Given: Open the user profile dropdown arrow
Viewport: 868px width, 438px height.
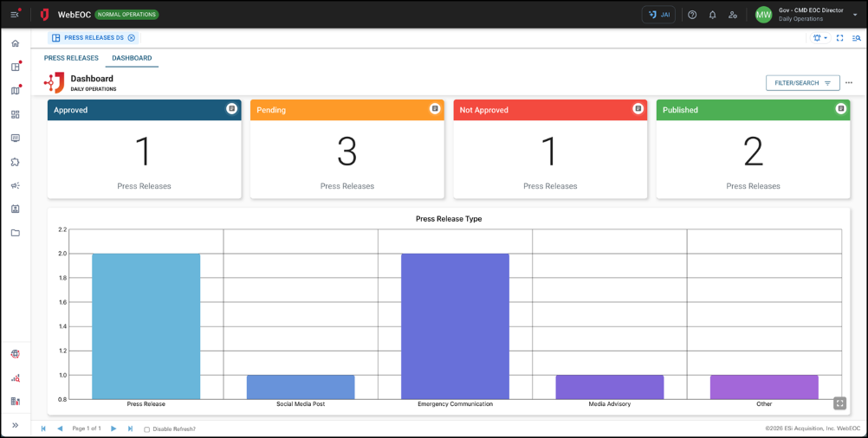Looking at the screenshot, I should (855, 15).
